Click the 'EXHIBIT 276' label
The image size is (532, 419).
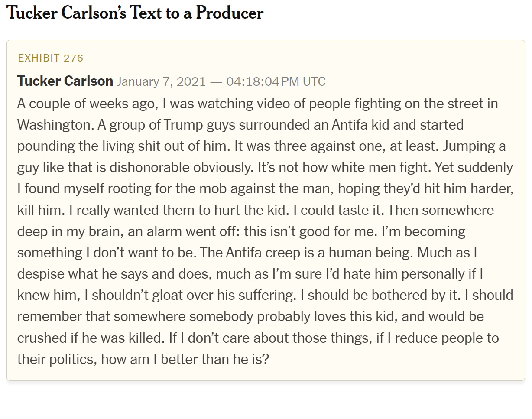pos(50,58)
